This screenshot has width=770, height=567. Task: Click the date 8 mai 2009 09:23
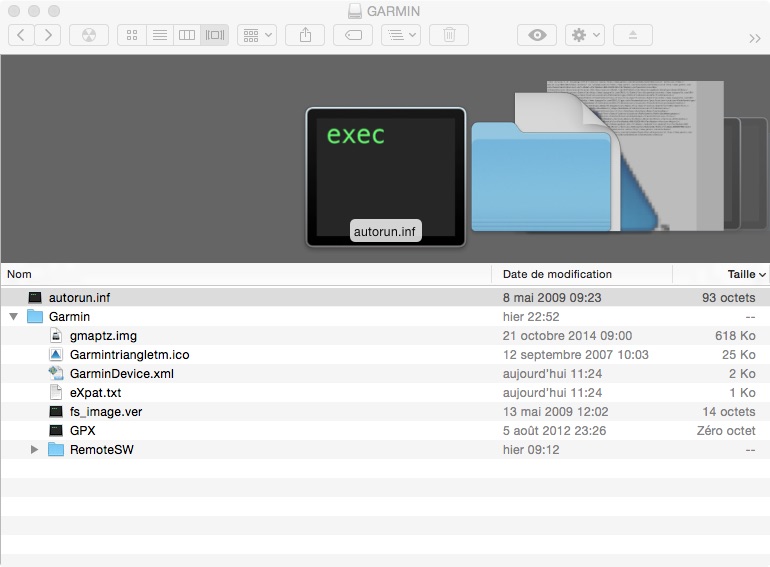pyautogui.click(x=552, y=297)
